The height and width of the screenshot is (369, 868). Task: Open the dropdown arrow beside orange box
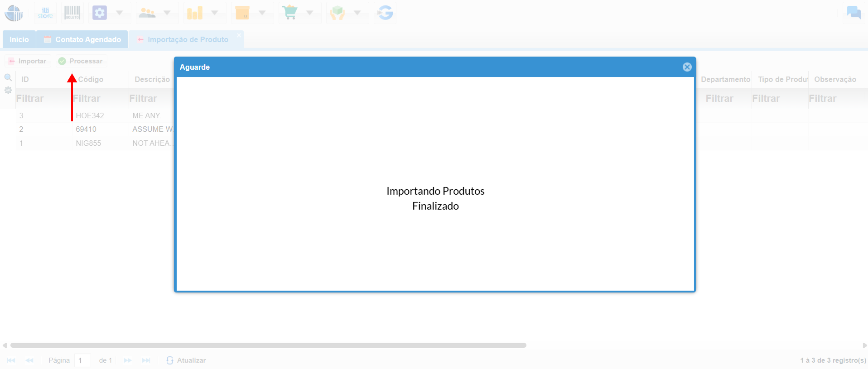pyautogui.click(x=262, y=13)
